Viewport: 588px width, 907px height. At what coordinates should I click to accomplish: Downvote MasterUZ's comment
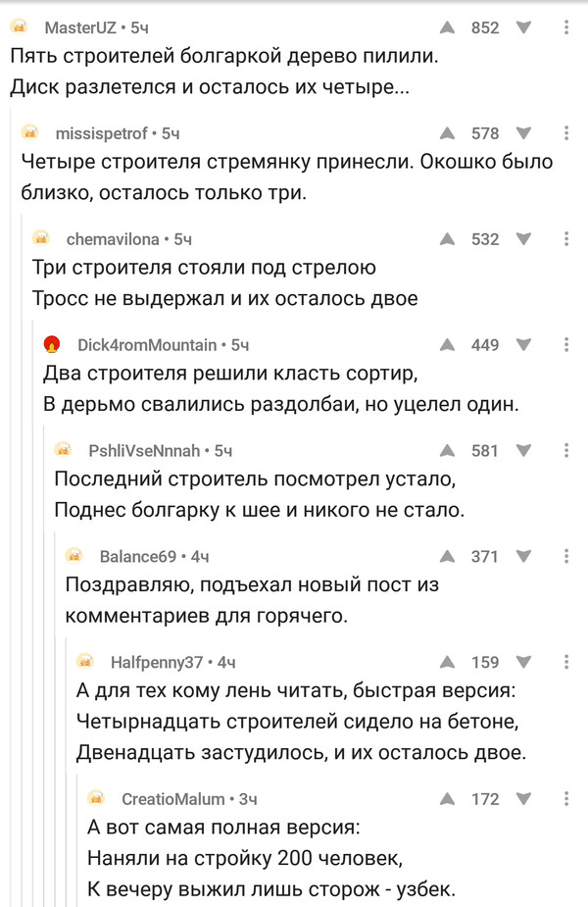tap(523, 27)
